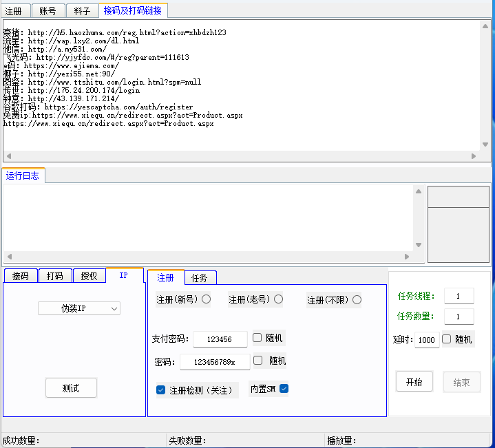Expand the 伪装IP dropdown
Screen dimensions: 495x448
[x=79, y=309]
